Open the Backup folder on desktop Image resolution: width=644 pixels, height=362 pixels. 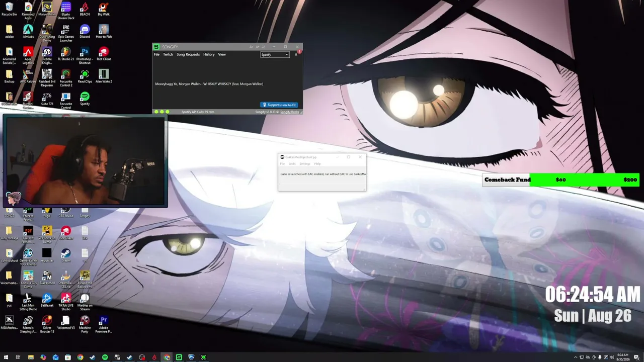(x=9, y=76)
